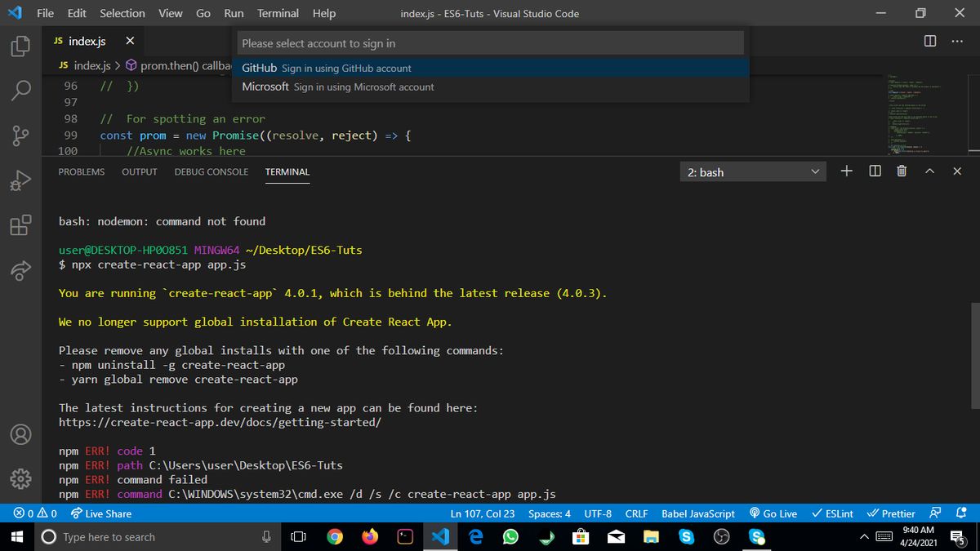Open the Explorer view in activity bar

21,46
